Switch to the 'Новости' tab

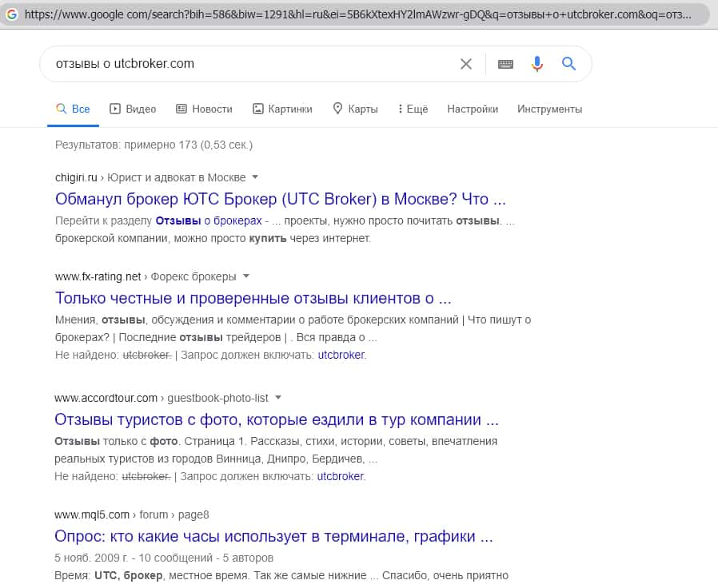click(x=204, y=109)
